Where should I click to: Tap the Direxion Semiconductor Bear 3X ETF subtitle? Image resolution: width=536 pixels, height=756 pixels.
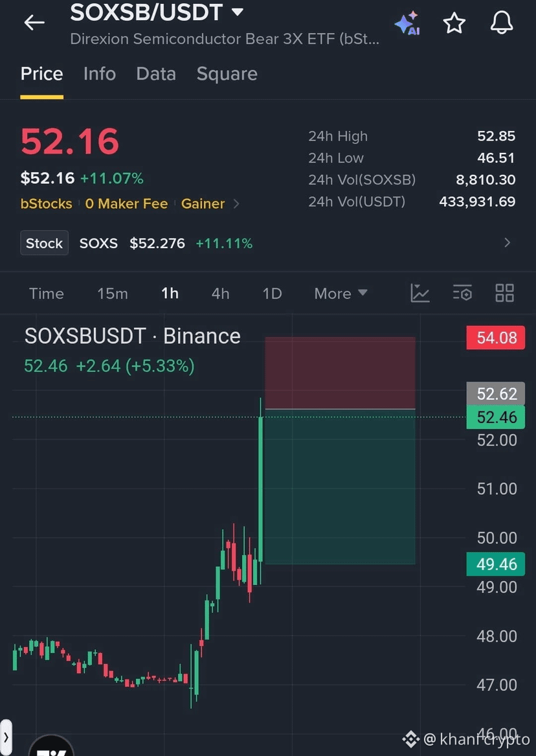tap(225, 39)
